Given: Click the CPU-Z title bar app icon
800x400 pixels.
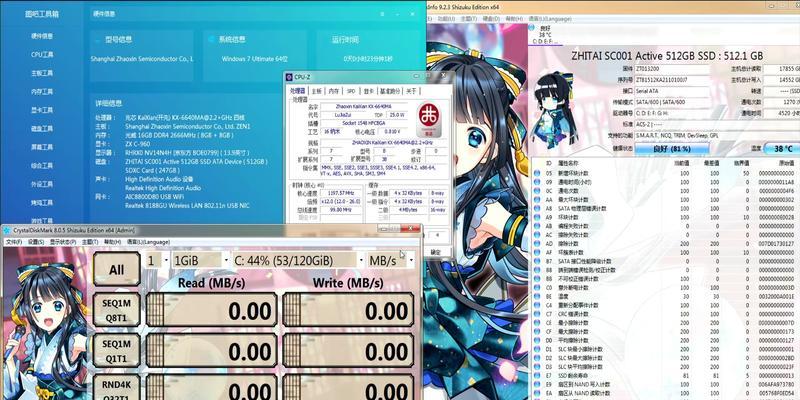Looking at the screenshot, I should [289, 77].
